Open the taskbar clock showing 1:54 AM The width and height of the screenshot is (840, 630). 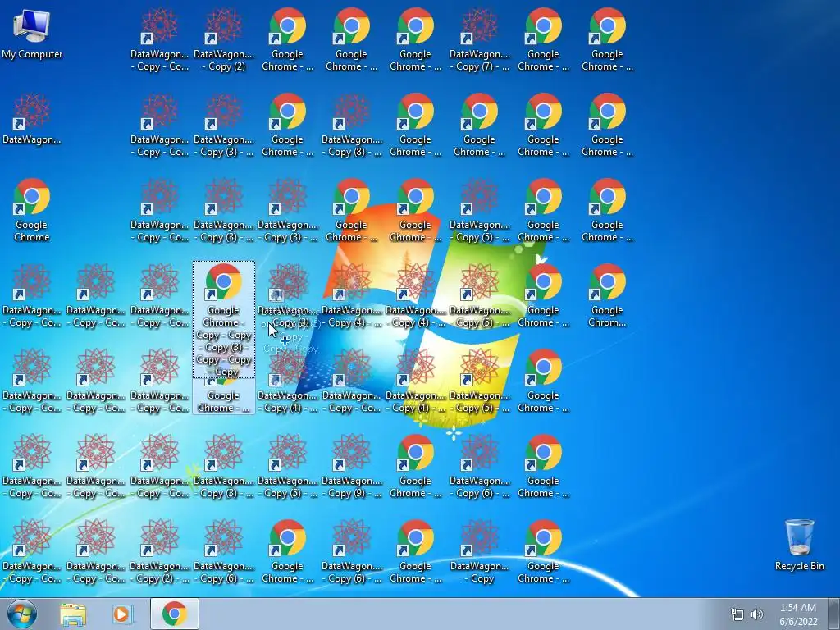[797, 614]
